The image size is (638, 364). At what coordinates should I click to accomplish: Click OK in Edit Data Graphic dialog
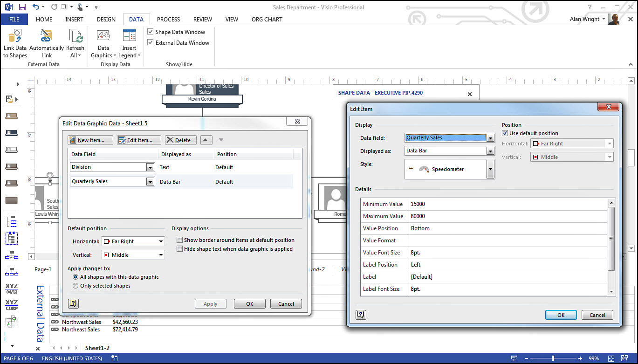click(x=250, y=304)
